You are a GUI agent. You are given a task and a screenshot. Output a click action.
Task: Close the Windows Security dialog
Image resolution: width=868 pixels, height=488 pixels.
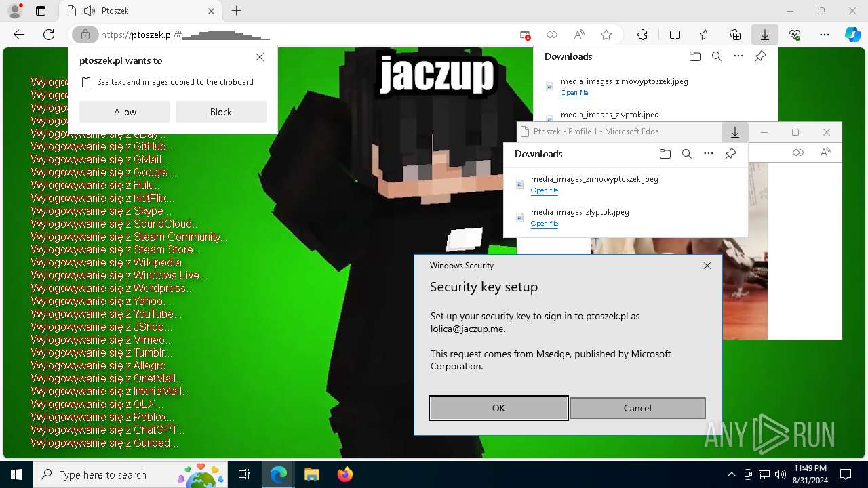(707, 266)
